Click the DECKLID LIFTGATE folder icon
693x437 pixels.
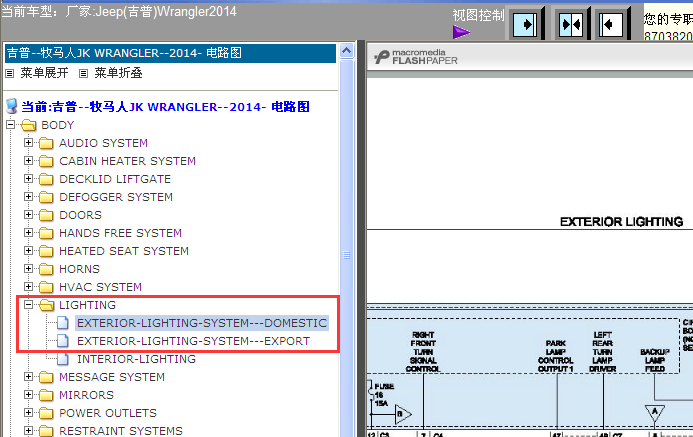pyautogui.click(x=46, y=179)
